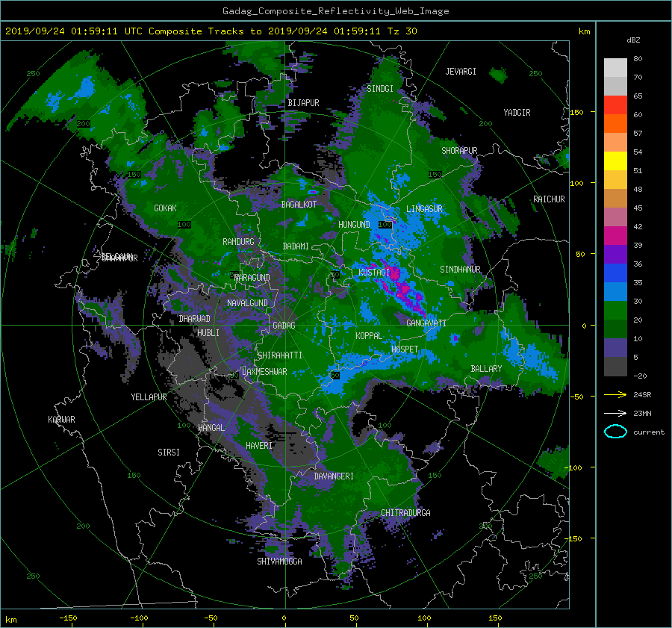Click the 100 value on bottom km axis
Image resolution: width=672 pixels, height=628 pixels.
tap(424, 618)
